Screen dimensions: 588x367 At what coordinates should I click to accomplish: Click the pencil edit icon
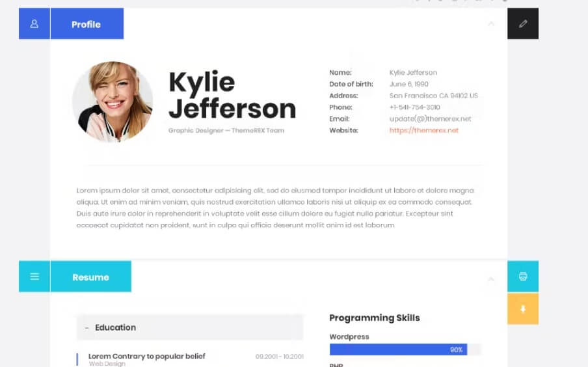[x=523, y=23]
